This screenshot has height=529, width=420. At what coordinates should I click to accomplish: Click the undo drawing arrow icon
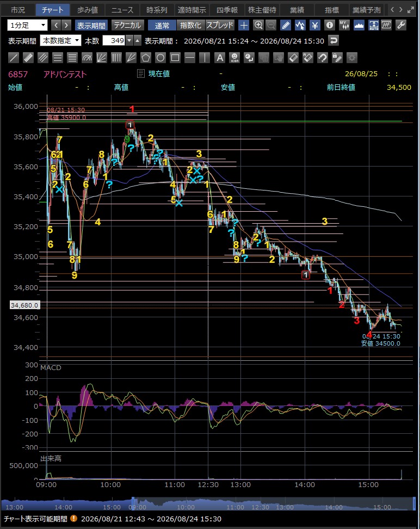pos(323,58)
